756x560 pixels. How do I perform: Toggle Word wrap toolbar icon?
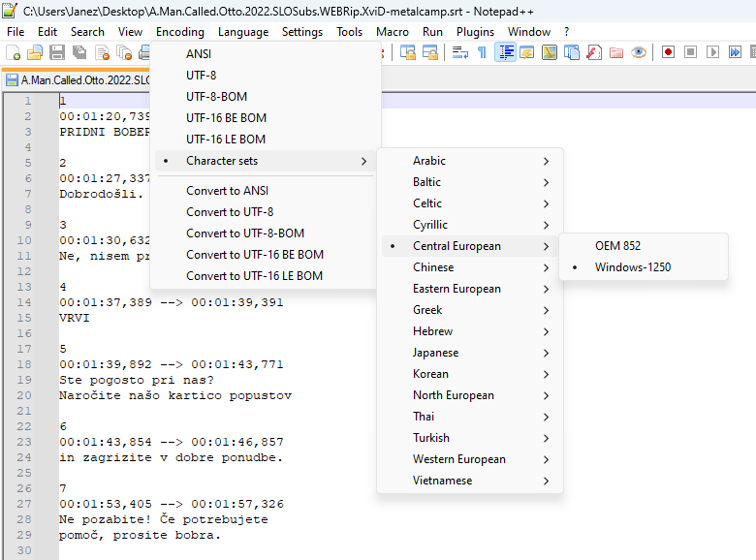click(460, 52)
